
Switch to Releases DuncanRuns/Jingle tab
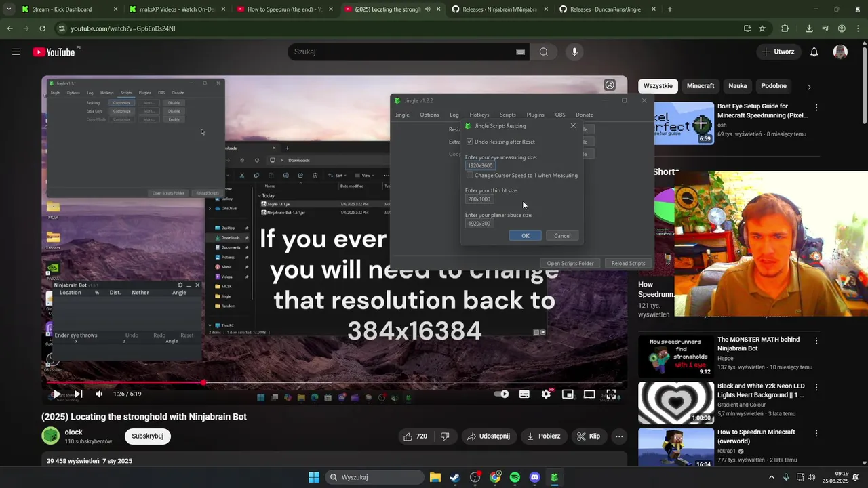[x=608, y=9]
